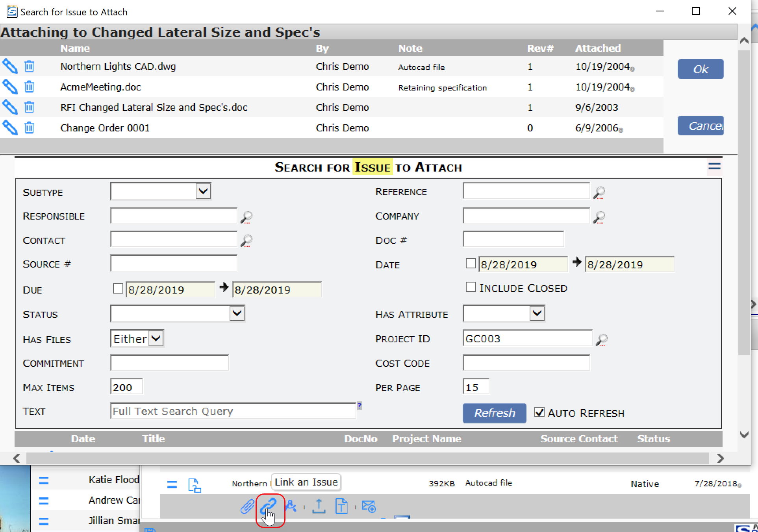Sort results by Date column header
Image resolution: width=758 pixels, height=532 pixels.
(x=83, y=439)
